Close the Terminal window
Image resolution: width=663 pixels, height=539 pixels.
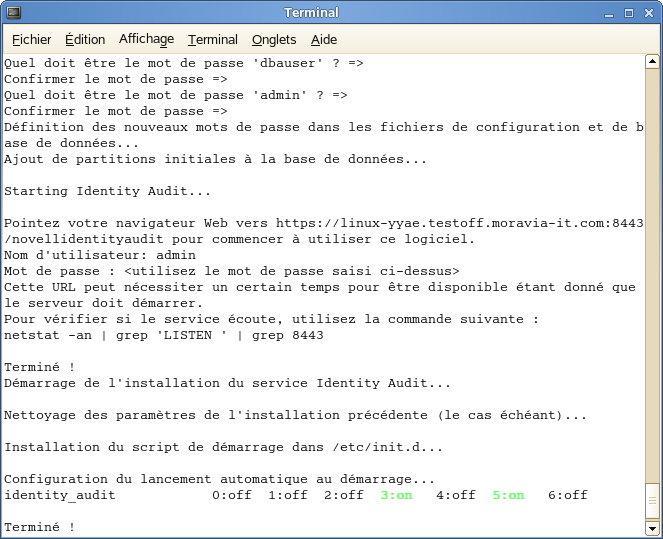(x=648, y=13)
